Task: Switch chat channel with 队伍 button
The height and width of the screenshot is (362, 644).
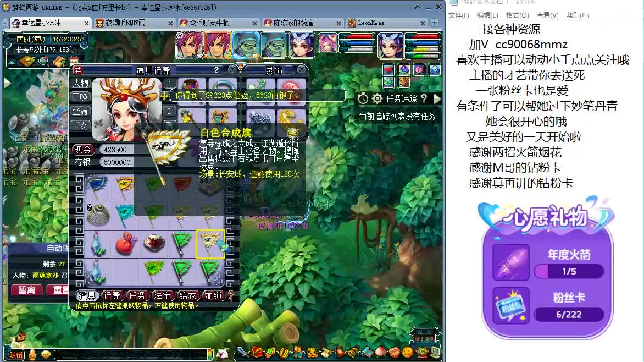Action: coord(16,355)
